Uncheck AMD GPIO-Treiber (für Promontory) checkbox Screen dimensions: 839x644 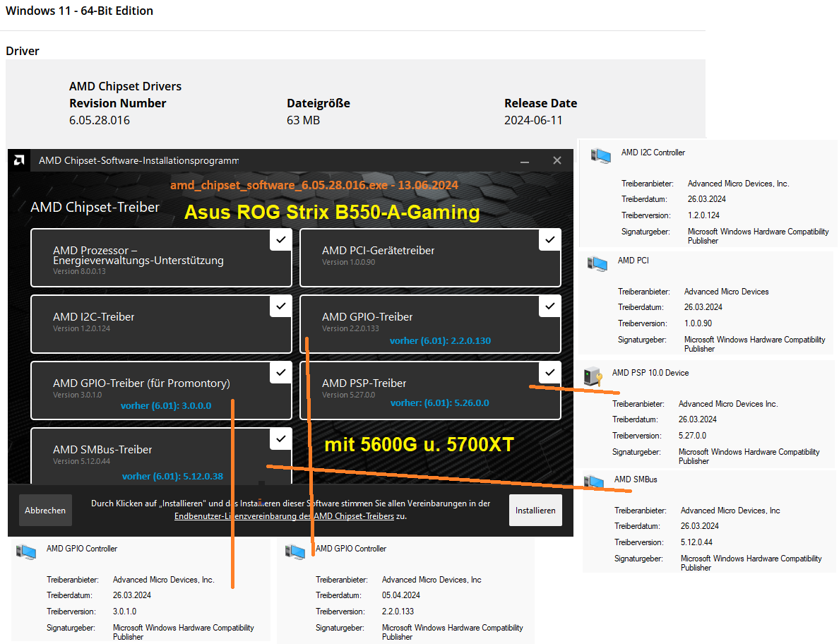pos(281,372)
